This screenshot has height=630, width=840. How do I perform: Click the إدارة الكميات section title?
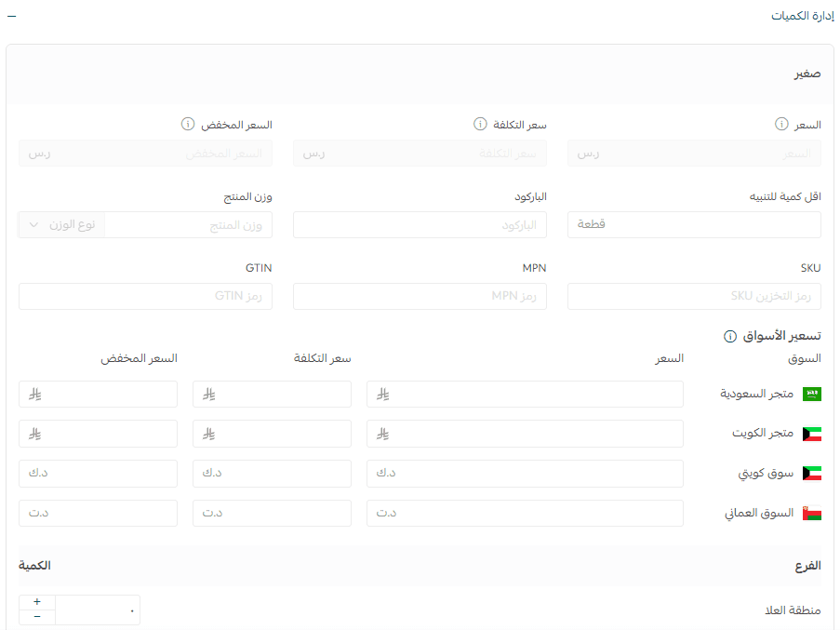click(802, 17)
